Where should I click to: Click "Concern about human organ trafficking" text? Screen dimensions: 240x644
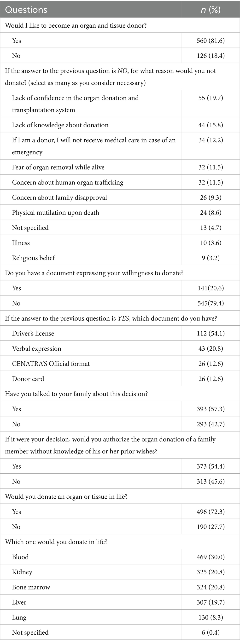[x=68, y=182]
